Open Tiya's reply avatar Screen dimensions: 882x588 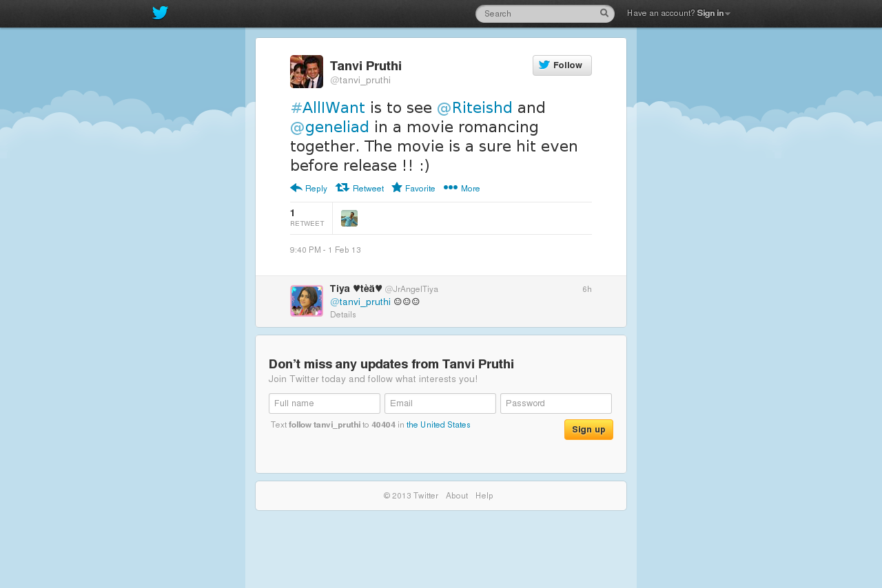307,301
